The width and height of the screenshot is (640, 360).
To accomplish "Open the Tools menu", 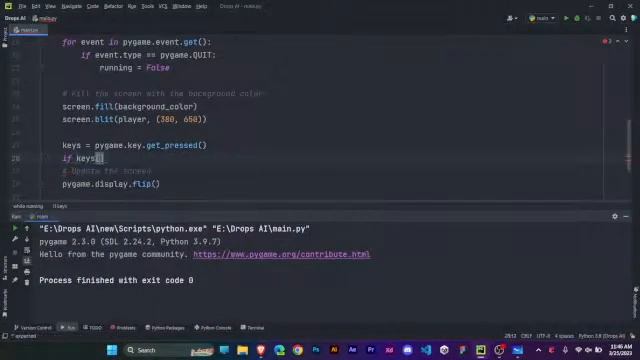I will coord(147,7).
